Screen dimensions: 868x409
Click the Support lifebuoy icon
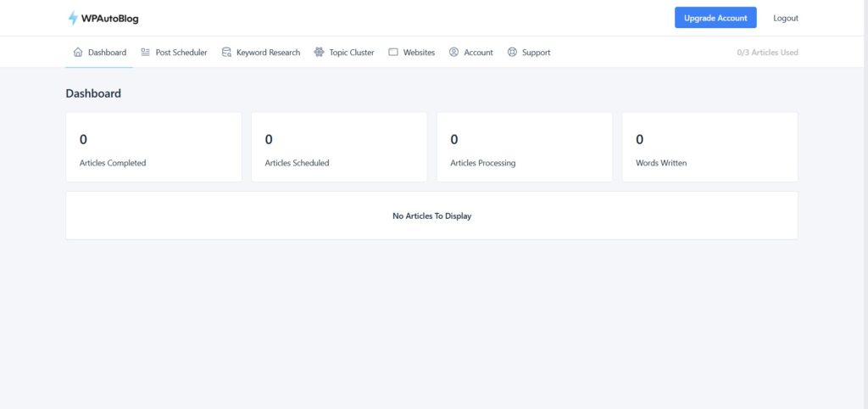tap(512, 53)
